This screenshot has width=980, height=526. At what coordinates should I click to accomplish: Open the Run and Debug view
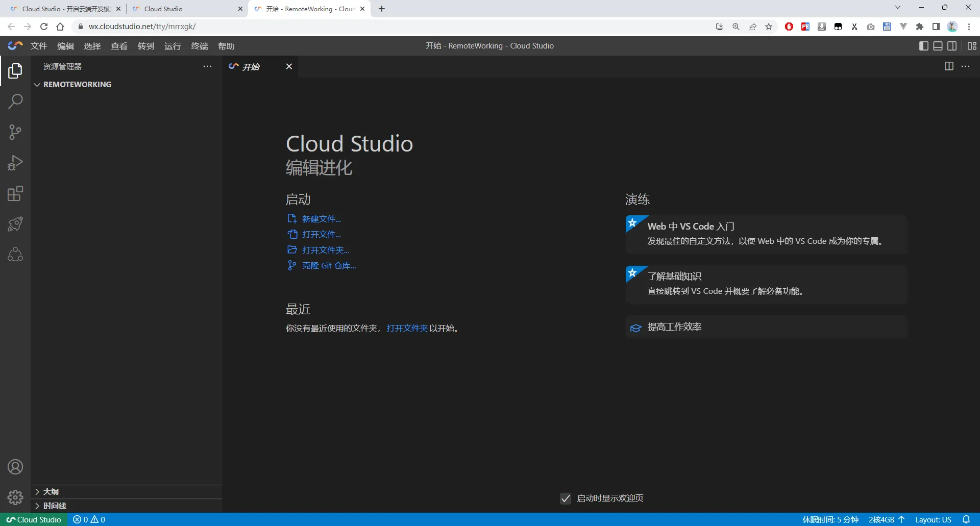(15, 163)
